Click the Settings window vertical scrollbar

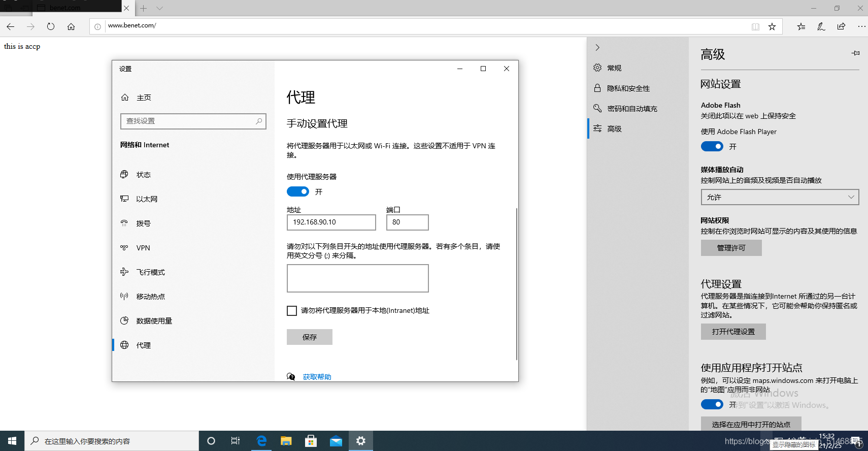click(x=516, y=284)
